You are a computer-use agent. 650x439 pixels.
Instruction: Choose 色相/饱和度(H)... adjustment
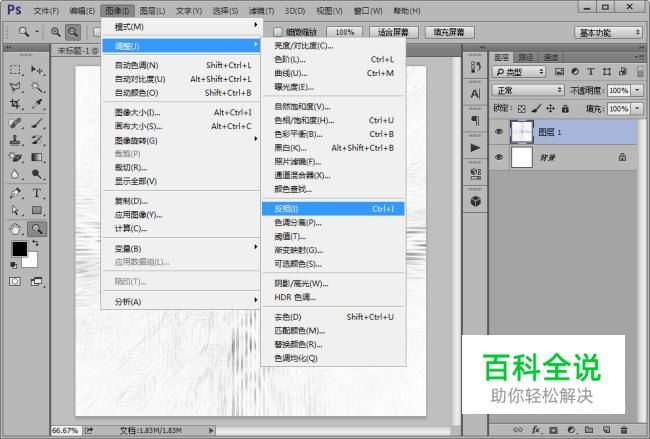click(333, 120)
